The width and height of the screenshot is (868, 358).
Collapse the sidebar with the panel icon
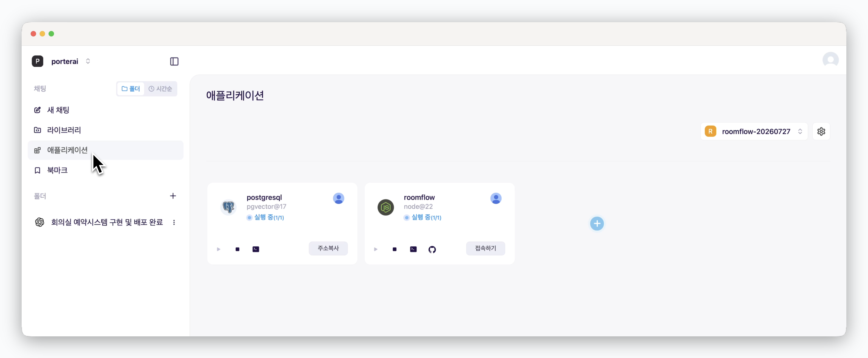coord(174,61)
